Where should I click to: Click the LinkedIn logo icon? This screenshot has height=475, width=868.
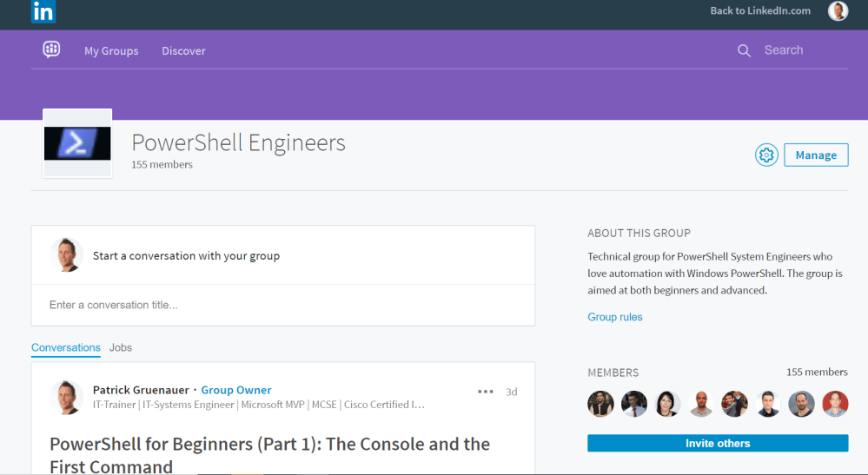43,11
